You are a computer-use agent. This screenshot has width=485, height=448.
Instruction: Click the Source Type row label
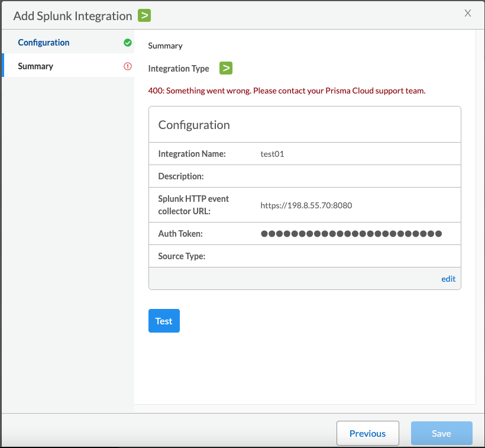(x=182, y=256)
